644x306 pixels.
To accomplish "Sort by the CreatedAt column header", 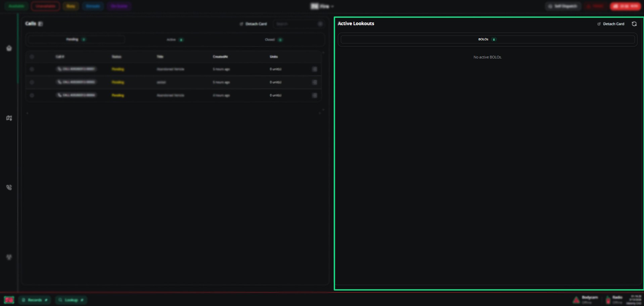I will tap(220, 57).
